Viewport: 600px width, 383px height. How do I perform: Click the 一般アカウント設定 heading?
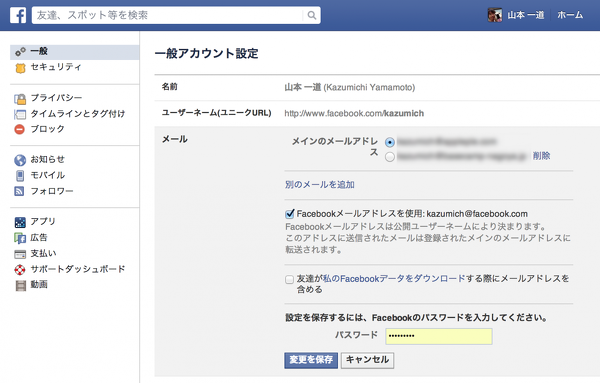point(207,53)
